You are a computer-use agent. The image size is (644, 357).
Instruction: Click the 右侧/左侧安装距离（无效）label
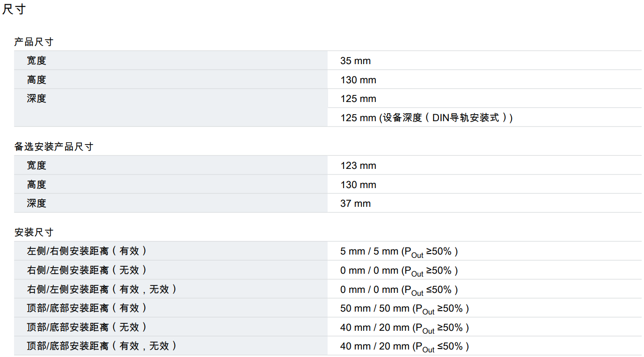click(87, 270)
